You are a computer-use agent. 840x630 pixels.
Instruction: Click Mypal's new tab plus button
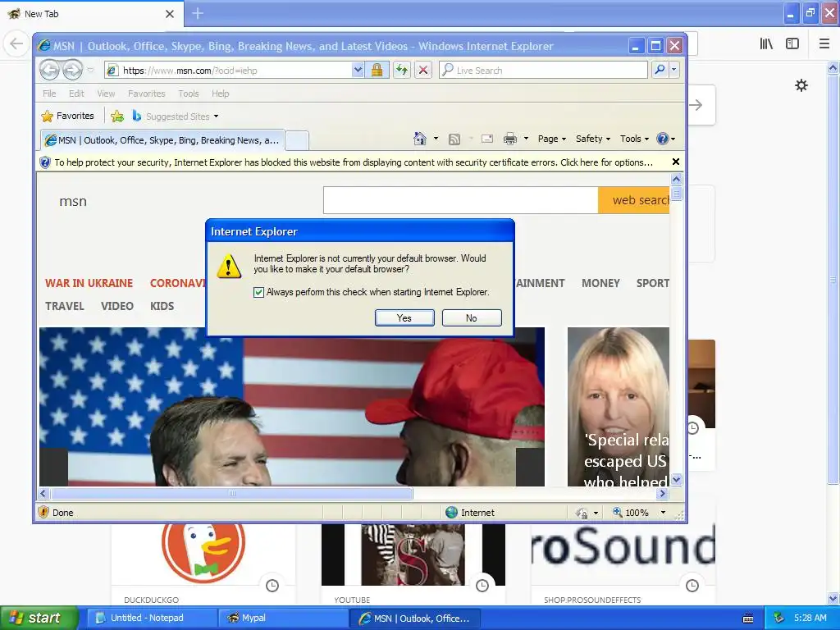coord(198,13)
